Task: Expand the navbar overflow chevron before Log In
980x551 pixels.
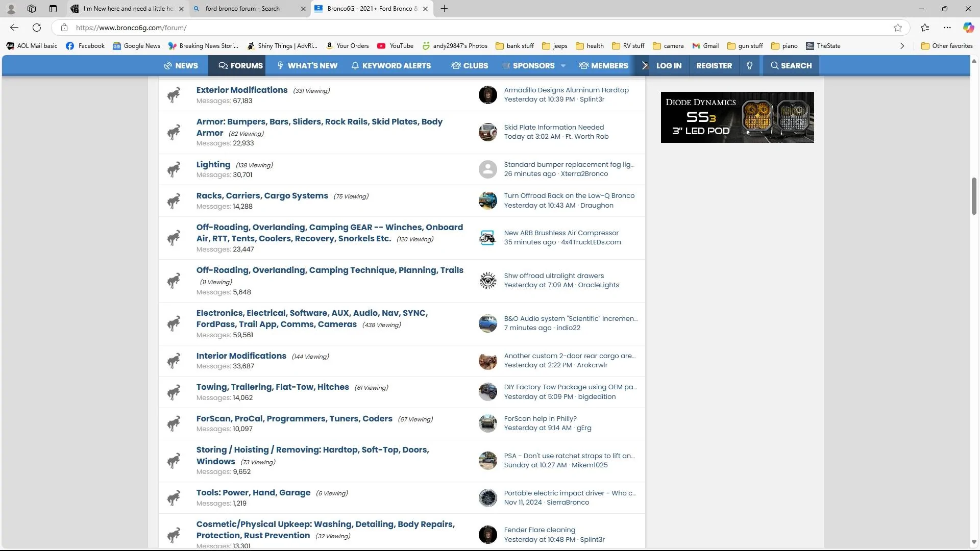Action: (x=644, y=66)
